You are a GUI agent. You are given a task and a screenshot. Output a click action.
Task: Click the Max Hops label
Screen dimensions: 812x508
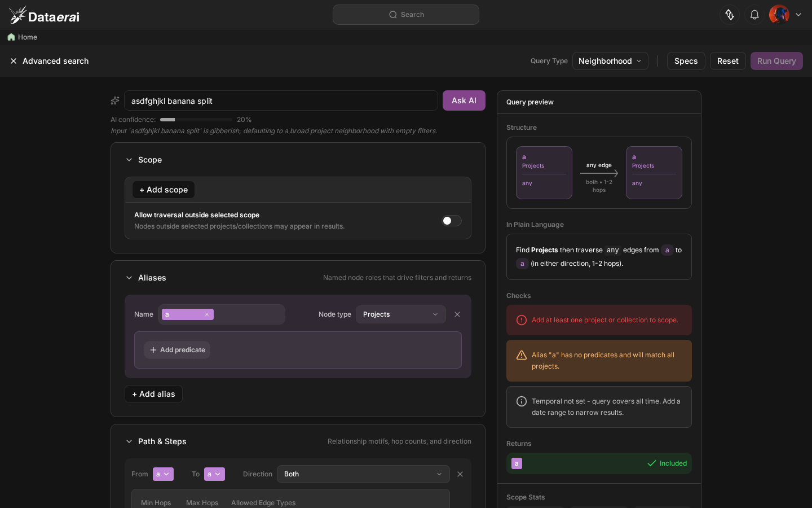point(202,503)
